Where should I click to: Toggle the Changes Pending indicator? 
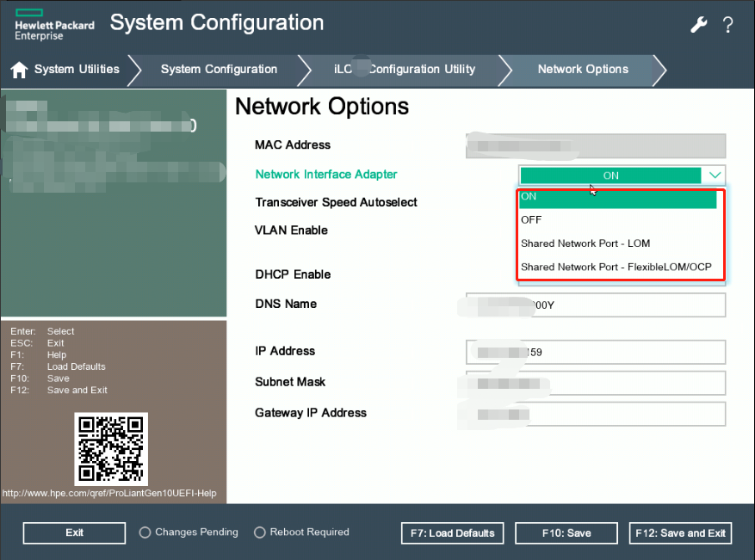click(145, 532)
